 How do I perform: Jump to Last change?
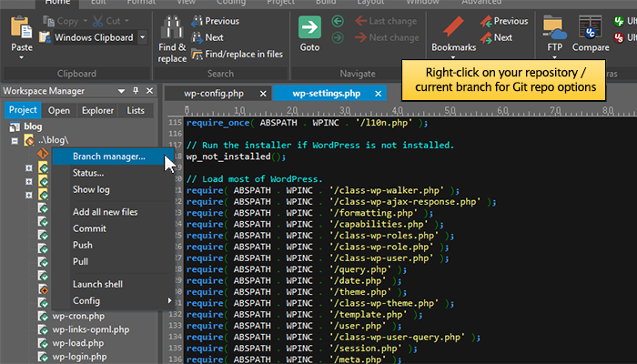[386, 21]
